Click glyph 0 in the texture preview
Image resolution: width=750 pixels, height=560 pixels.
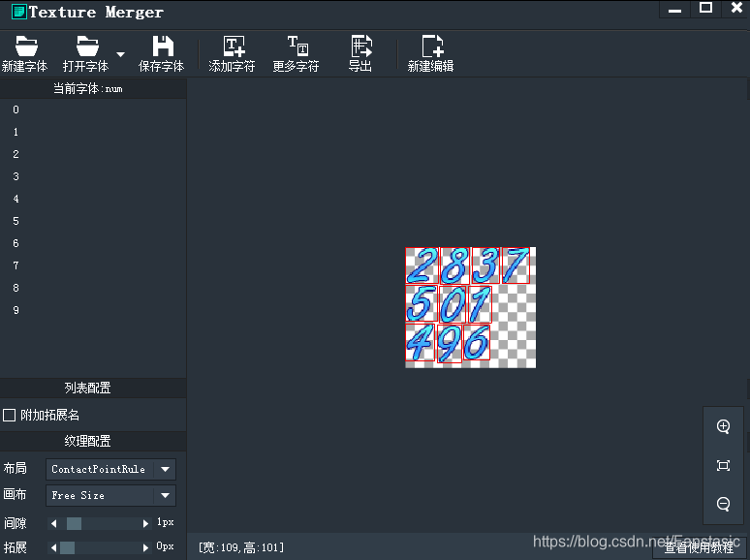coord(453,304)
